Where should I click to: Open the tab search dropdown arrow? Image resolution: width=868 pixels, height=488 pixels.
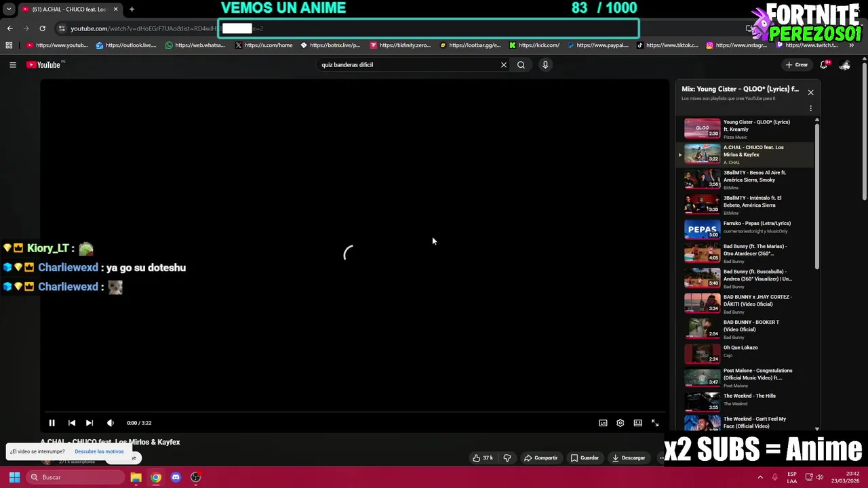point(9,9)
